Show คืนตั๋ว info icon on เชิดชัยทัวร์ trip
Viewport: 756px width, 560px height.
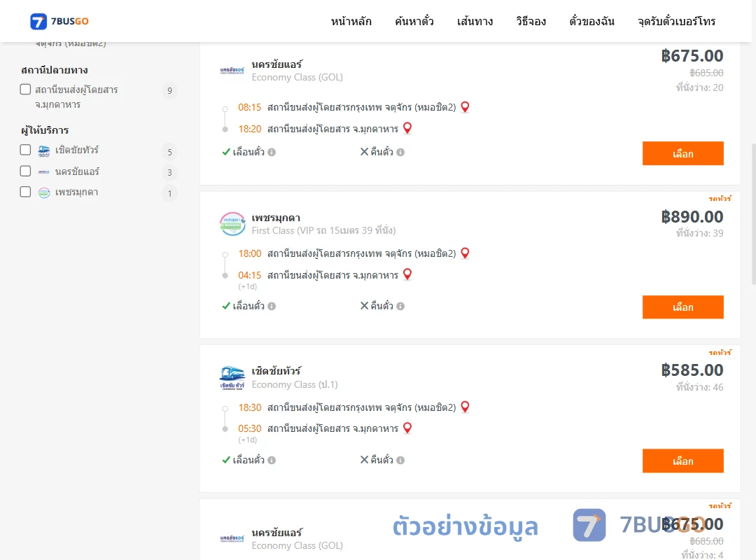[x=400, y=460]
